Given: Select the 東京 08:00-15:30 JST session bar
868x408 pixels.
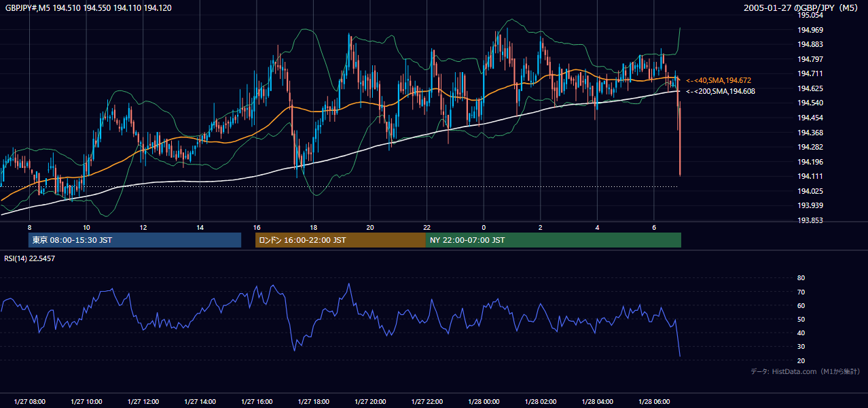Looking at the screenshot, I should [134, 240].
